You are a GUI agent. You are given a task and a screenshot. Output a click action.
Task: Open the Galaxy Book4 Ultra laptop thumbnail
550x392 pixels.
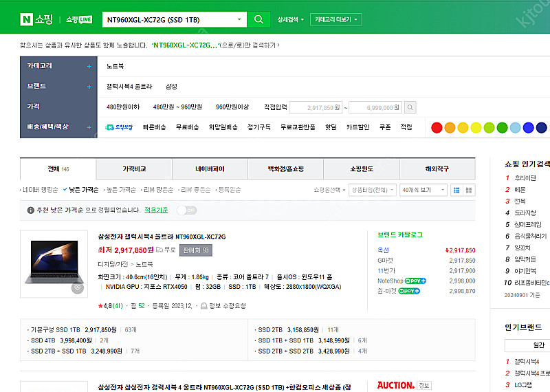(54, 264)
